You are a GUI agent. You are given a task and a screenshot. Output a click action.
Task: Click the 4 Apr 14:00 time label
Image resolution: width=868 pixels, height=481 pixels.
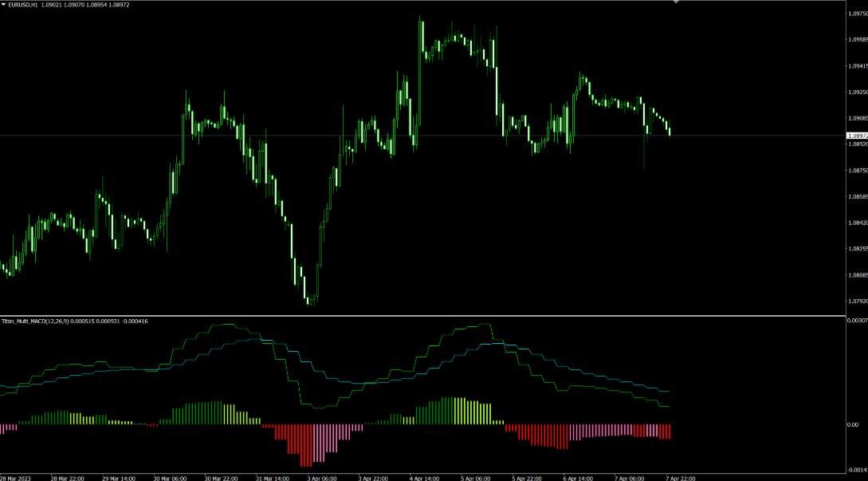click(426, 478)
